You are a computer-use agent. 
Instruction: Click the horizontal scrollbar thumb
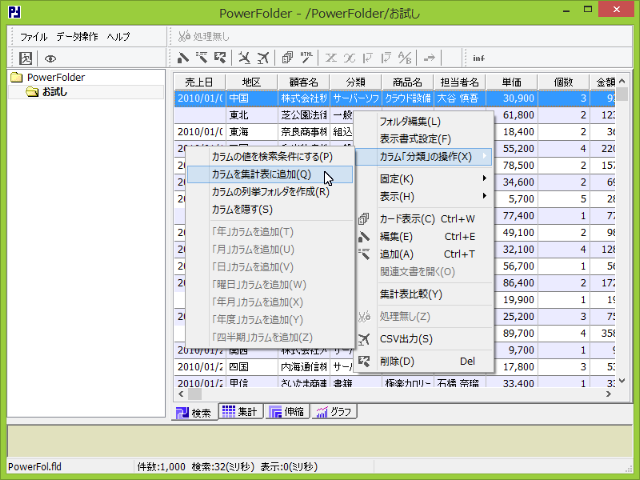194,394
